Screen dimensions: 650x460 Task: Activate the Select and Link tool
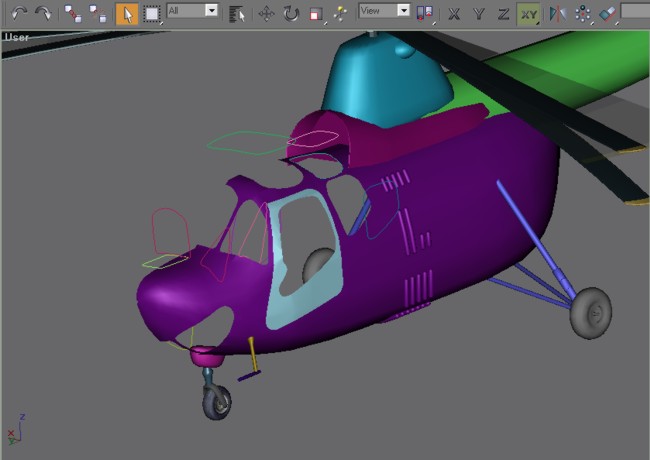coord(73,13)
